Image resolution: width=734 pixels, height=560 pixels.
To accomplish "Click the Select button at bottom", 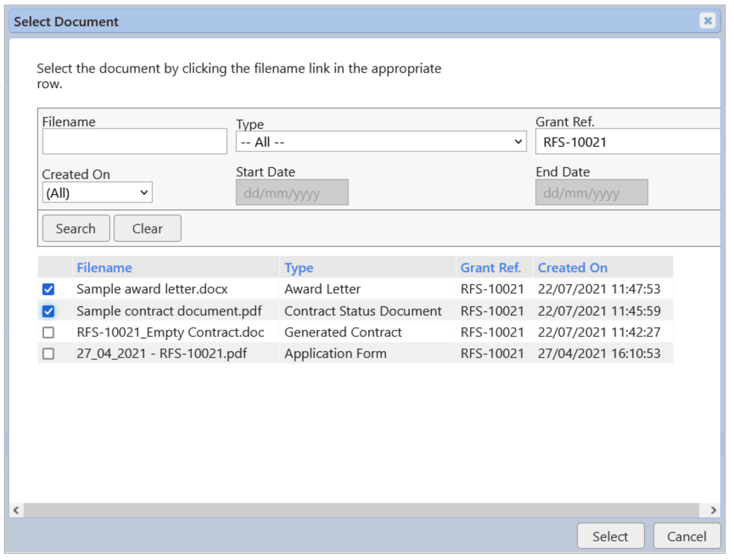I will tap(610, 536).
